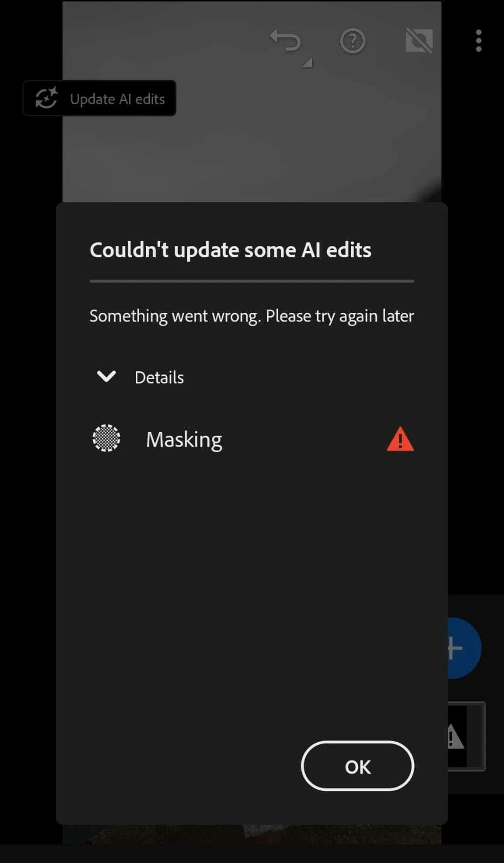Tap the crossed-out cloud sync icon
This screenshot has width=504, height=863.
419,40
